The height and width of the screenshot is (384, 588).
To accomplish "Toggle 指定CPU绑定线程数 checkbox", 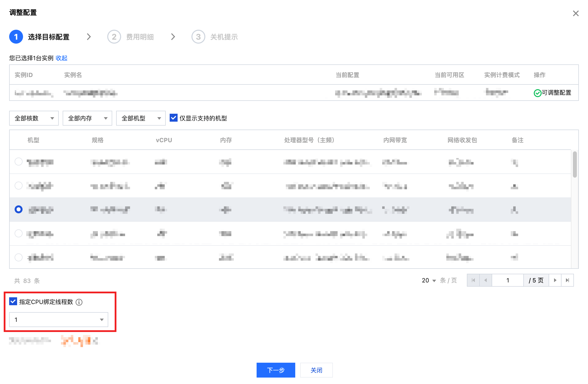I will (x=13, y=302).
